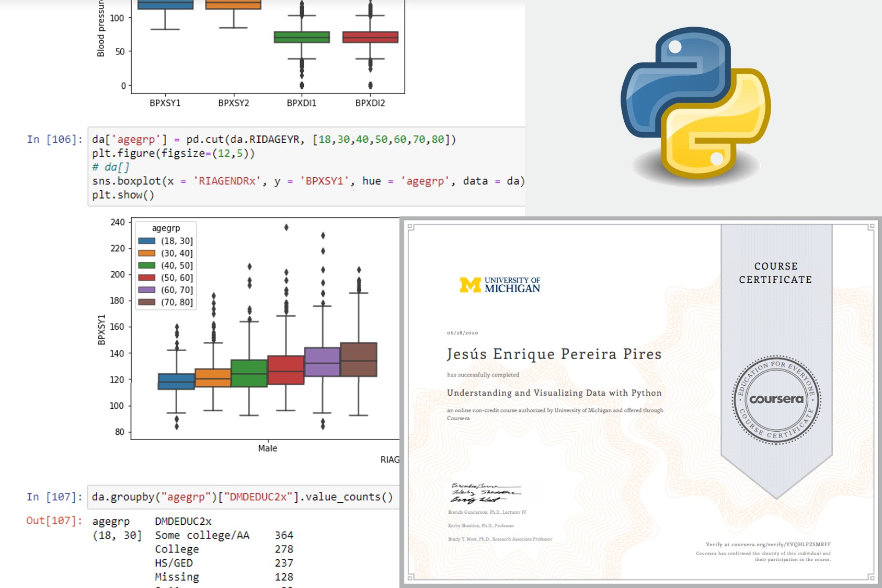Click the course title Understanding and Visualizing Data with Python
This screenshot has width=882, height=588.
click(x=554, y=393)
